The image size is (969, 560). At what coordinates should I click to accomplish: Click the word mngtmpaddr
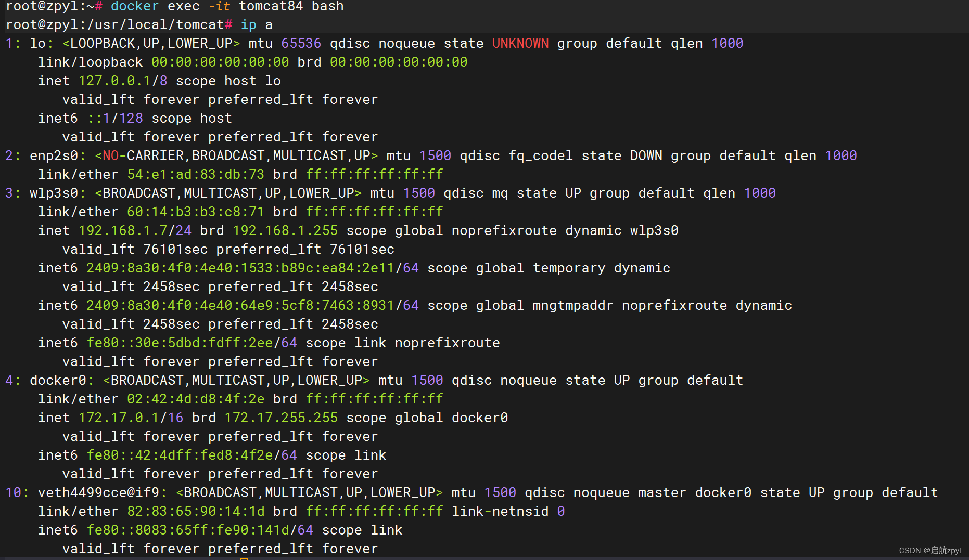click(573, 305)
